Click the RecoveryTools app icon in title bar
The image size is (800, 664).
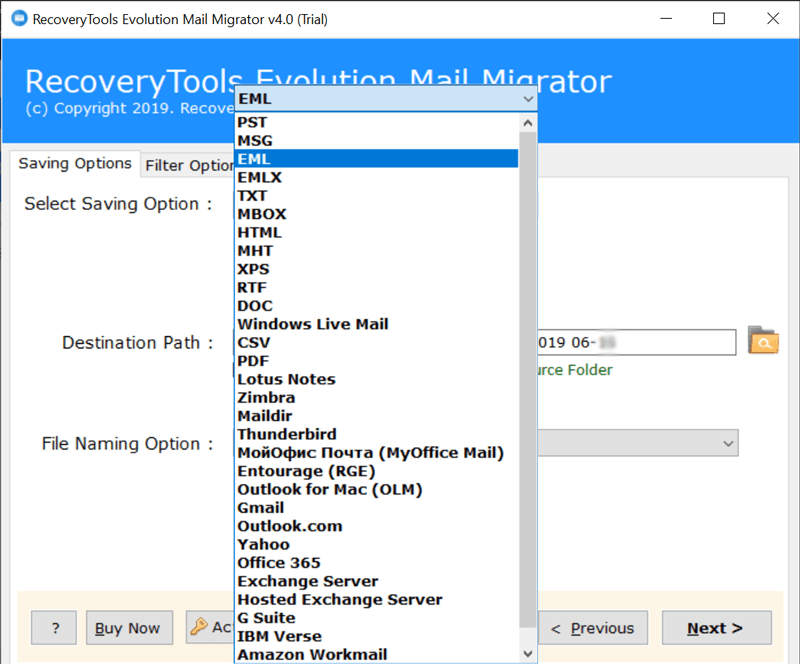click(x=19, y=18)
